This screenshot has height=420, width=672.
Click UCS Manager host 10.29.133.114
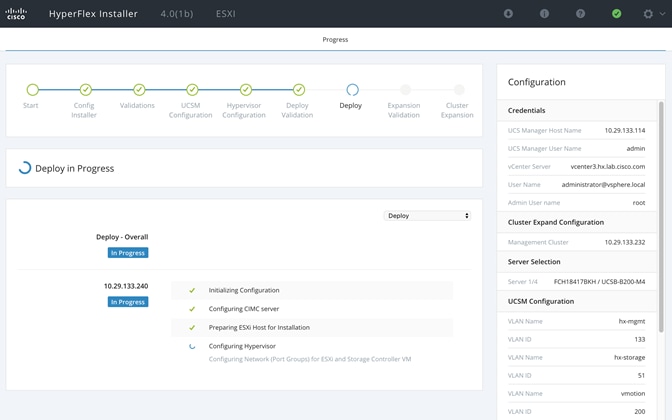(624, 130)
